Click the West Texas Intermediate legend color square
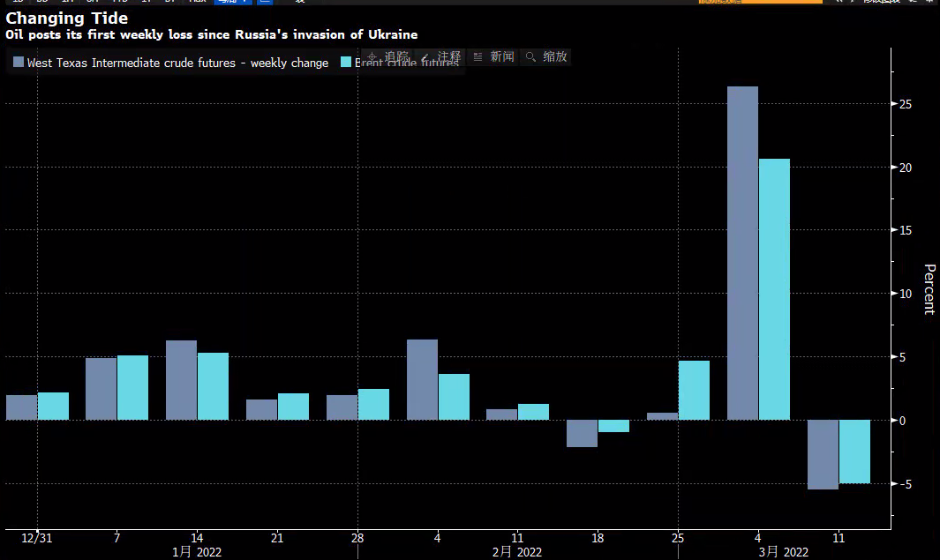The width and height of the screenshot is (940, 560). (x=19, y=63)
